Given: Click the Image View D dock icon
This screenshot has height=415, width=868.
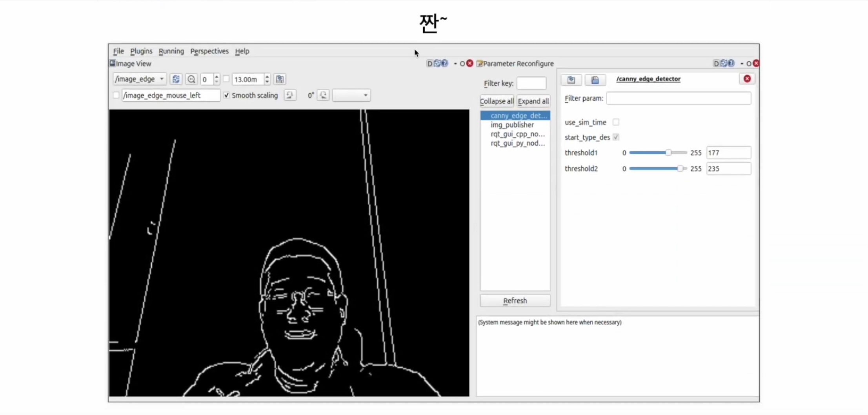Looking at the screenshot, I should [430, 64].
